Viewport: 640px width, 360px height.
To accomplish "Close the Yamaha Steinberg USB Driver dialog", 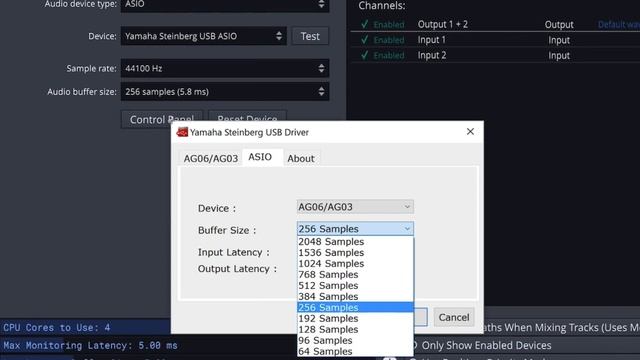I will pyautogui.click(x=470, y=131).
